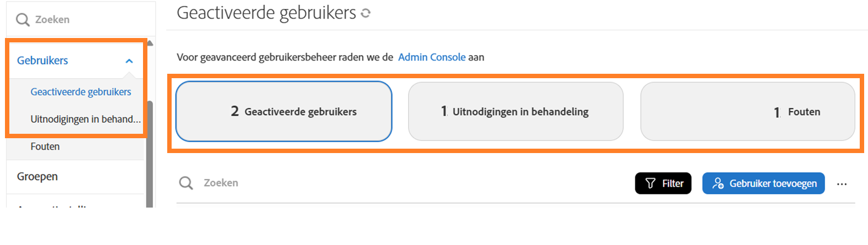Open the three-dot more options menu
The height and width of the screenshot is (245, 868).
842,184
